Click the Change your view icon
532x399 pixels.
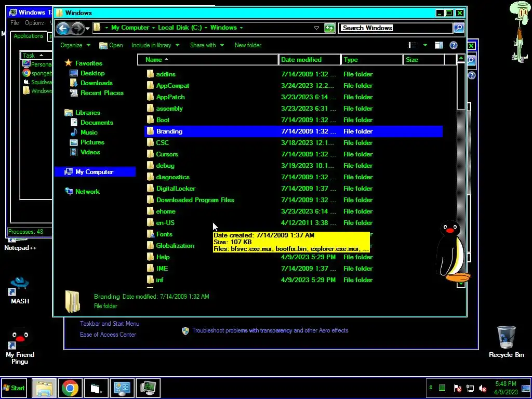(413, 45)
